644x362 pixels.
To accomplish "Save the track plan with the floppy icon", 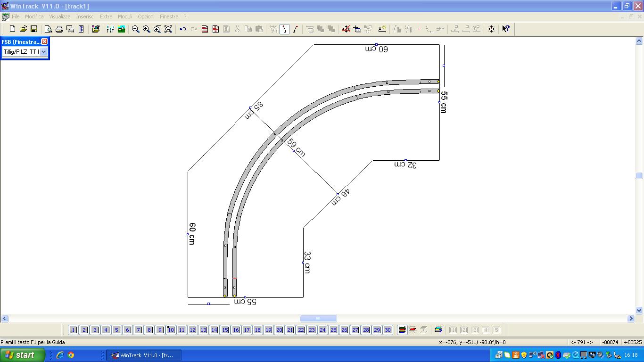I will click(x=34, y=29).
